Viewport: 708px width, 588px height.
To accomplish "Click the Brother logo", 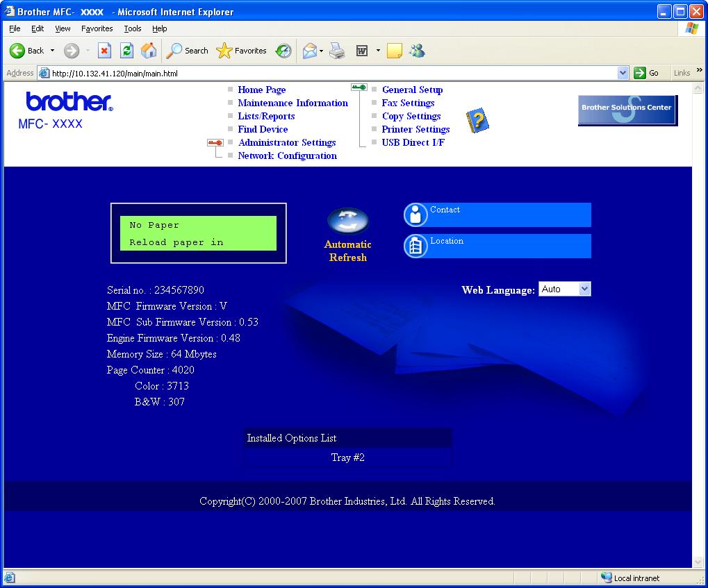I will click(x=69, y=101).
